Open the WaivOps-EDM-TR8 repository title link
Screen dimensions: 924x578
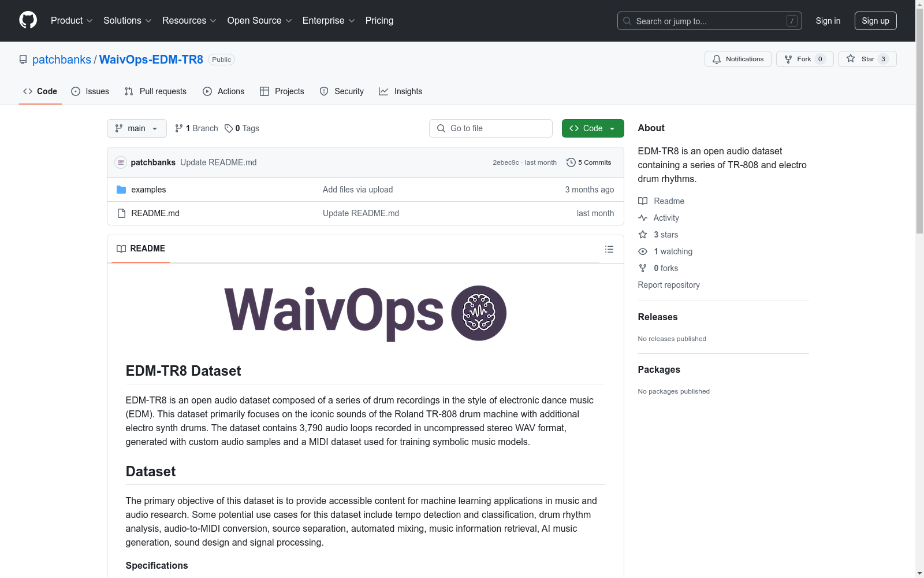(151, 60)
